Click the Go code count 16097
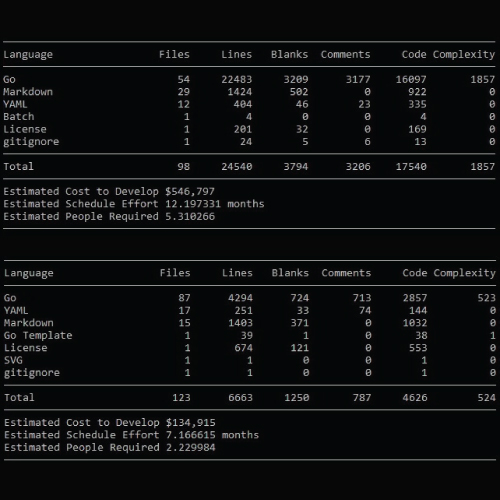The image size is (500, 500). tap(411, 79)
